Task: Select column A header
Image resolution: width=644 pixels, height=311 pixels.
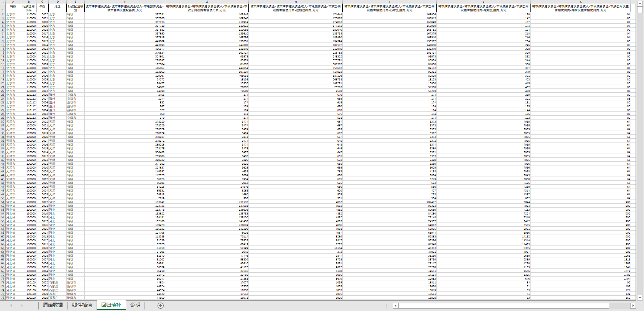Action: [13, 2]
